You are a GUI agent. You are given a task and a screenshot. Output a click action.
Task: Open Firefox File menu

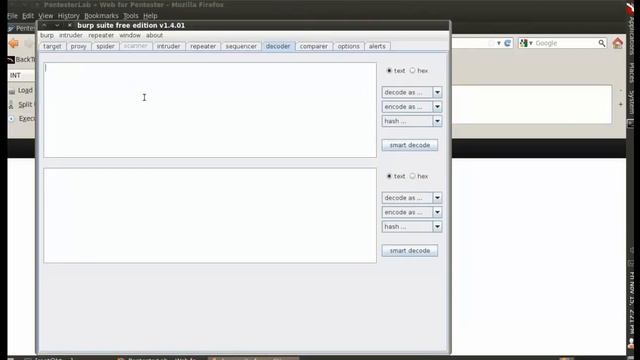13,16
